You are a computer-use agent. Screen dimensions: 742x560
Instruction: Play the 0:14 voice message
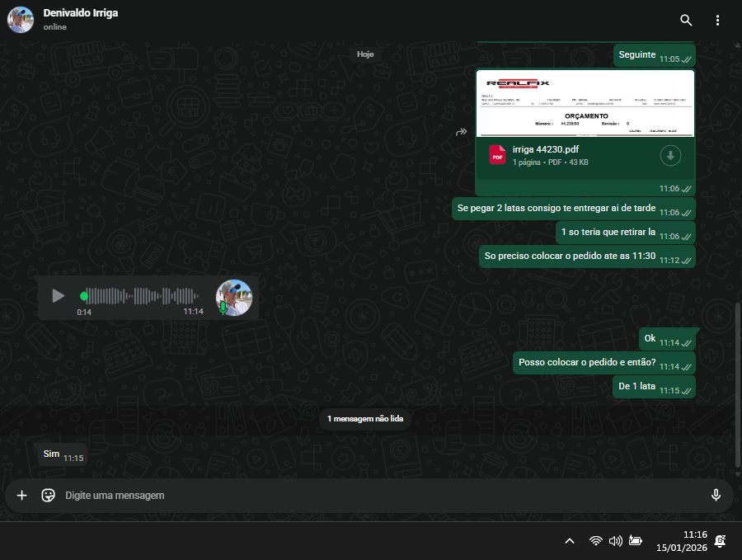58,295
